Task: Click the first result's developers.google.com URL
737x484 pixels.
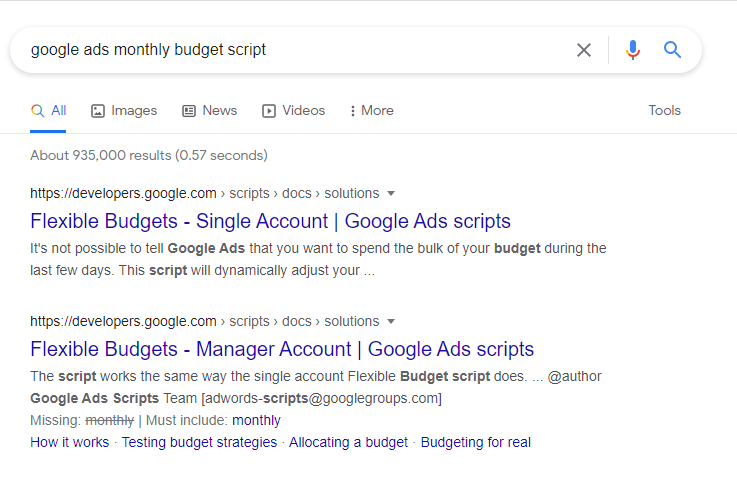Action: tap(123, 193)
